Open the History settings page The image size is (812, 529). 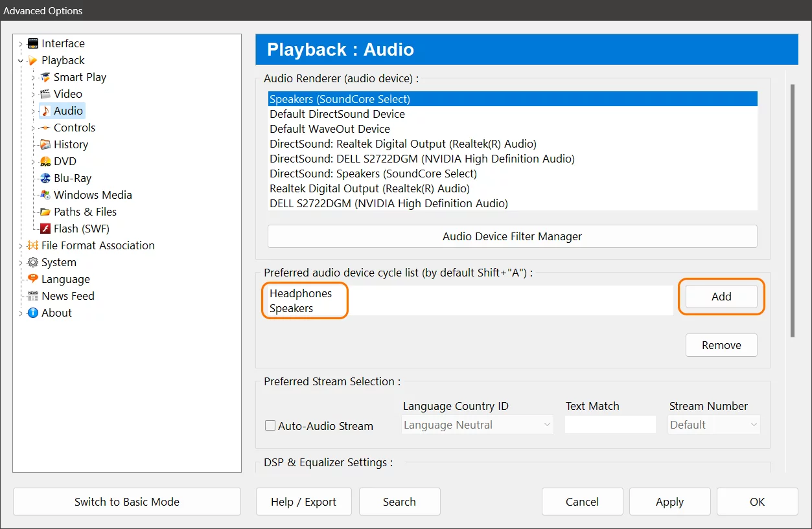pos(71,144)
